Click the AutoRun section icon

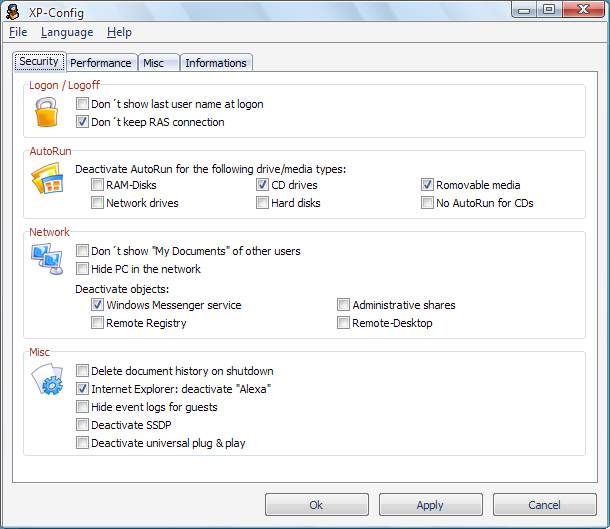coord(47,181)
